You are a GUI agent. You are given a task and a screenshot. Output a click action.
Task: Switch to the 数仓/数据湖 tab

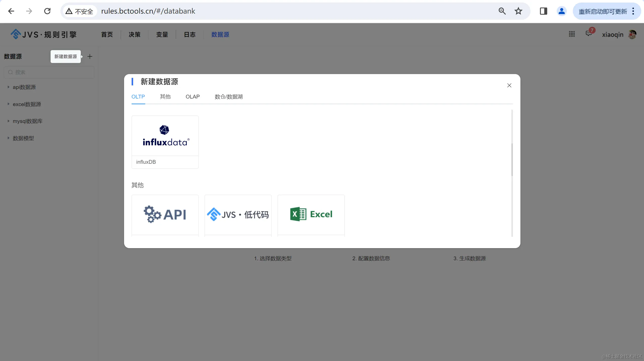pos(229,97)
